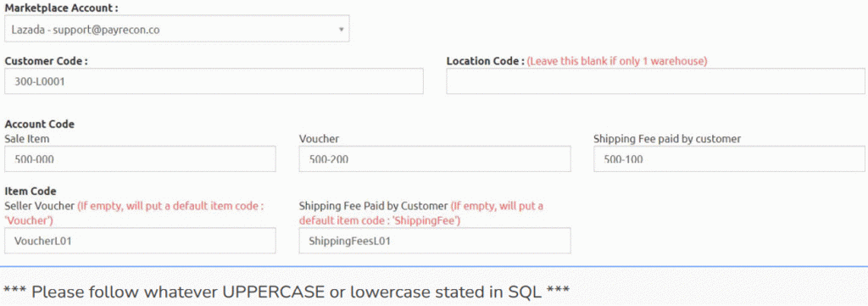Click the Seller Voucher label text
868x306 pixels.
[x=39, y=206]
